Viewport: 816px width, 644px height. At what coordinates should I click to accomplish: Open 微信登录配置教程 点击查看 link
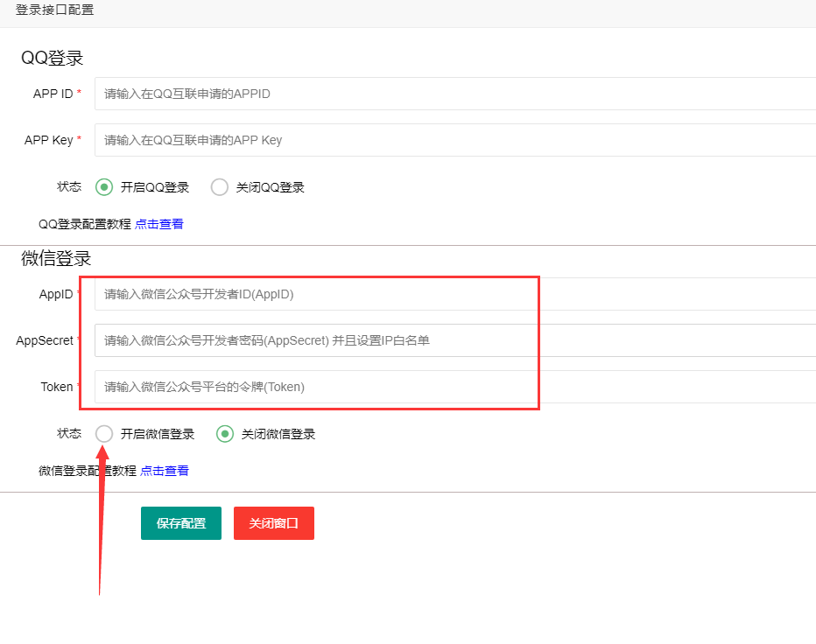[x=165, y=471]
